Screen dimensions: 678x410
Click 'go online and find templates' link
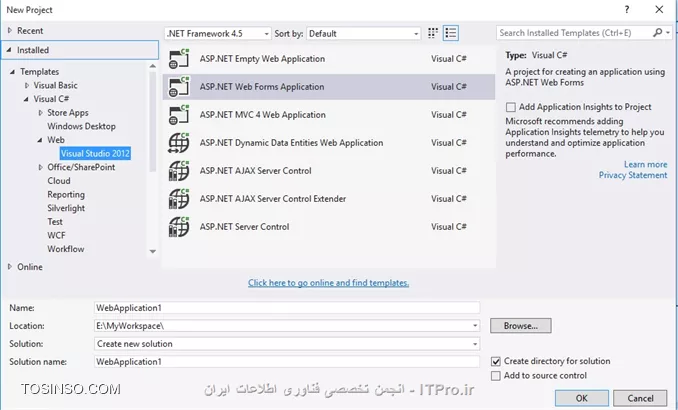[329, 283]
